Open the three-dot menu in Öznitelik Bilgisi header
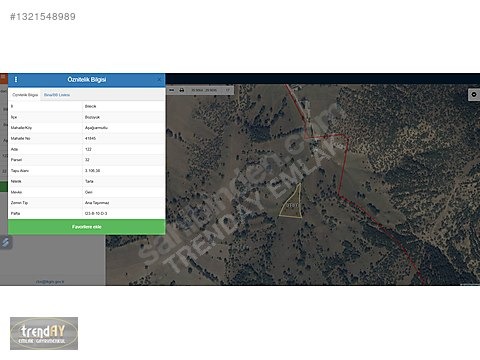 pyautogui.click(x=16, y=79)
